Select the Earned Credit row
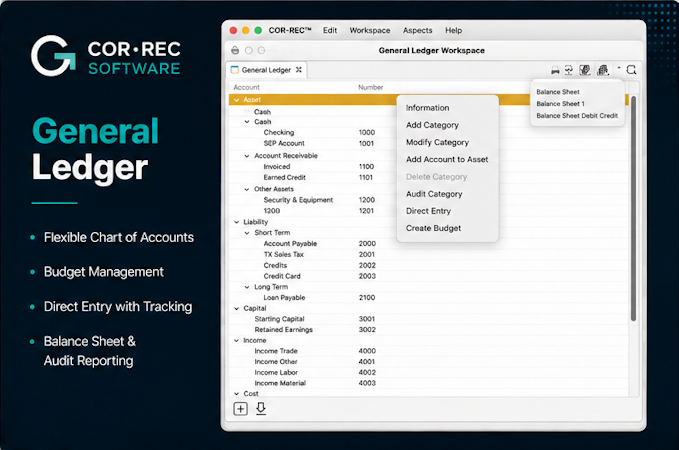679x450 pixels. [x=429, y=178]
